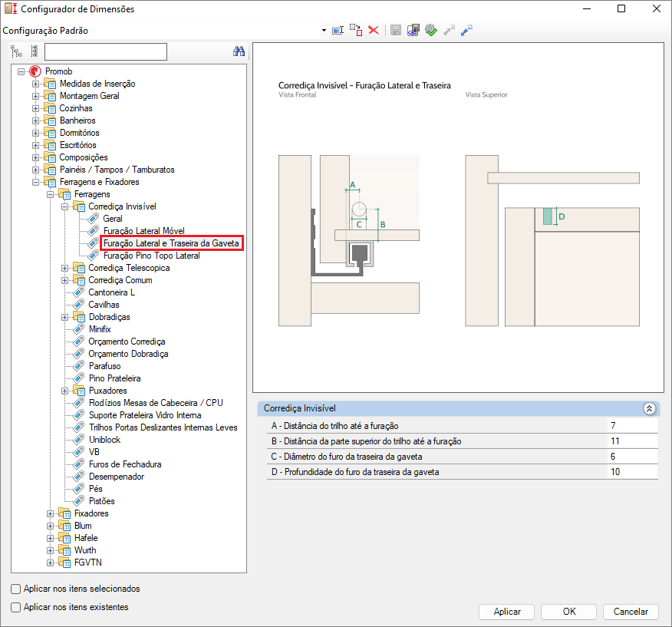672x627 pixels.
Task: Click the blue arrow import icon
Action: (466, 30)
